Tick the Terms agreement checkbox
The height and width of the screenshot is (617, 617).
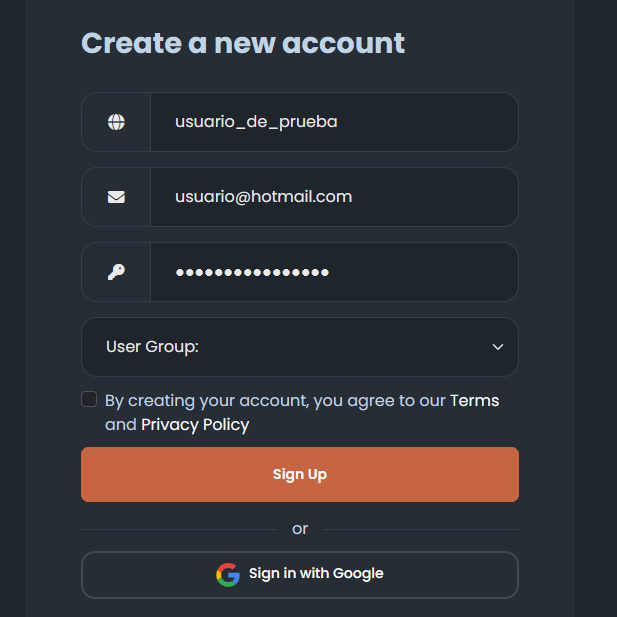click(x=89, y=400)
